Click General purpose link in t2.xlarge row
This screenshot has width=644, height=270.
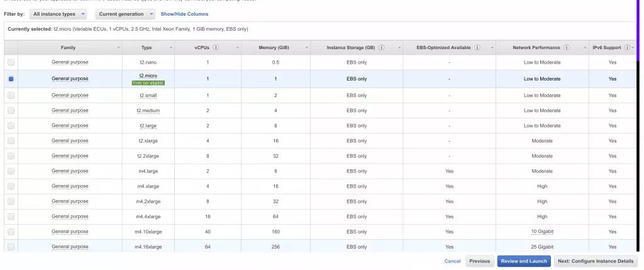[x=70, y=140]
